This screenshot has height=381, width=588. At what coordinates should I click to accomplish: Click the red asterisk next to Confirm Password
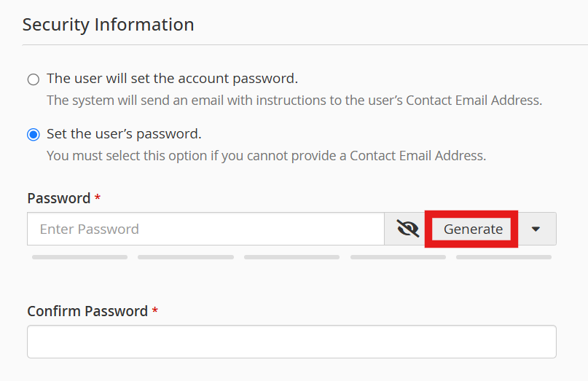point(154,310)
